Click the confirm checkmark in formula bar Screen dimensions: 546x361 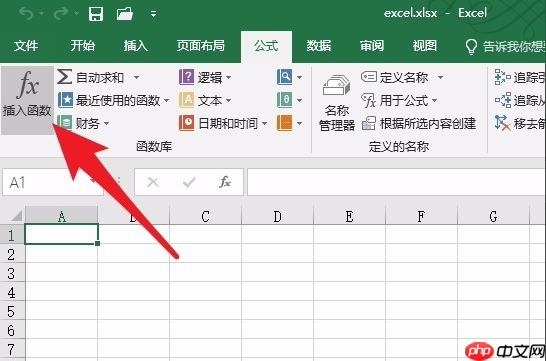pos(189,182)
